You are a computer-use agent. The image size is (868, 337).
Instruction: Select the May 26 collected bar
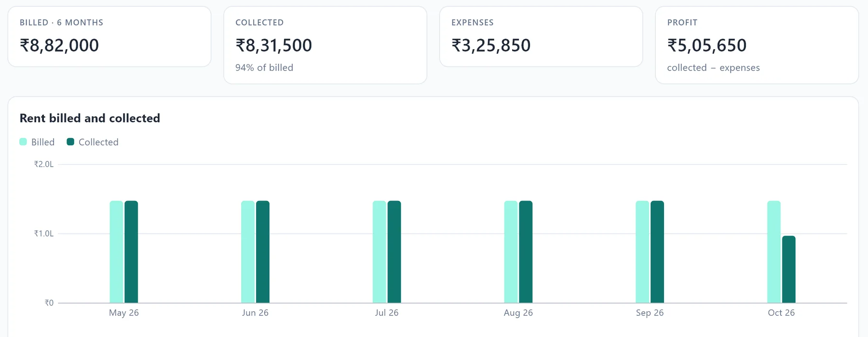point(131,252)
